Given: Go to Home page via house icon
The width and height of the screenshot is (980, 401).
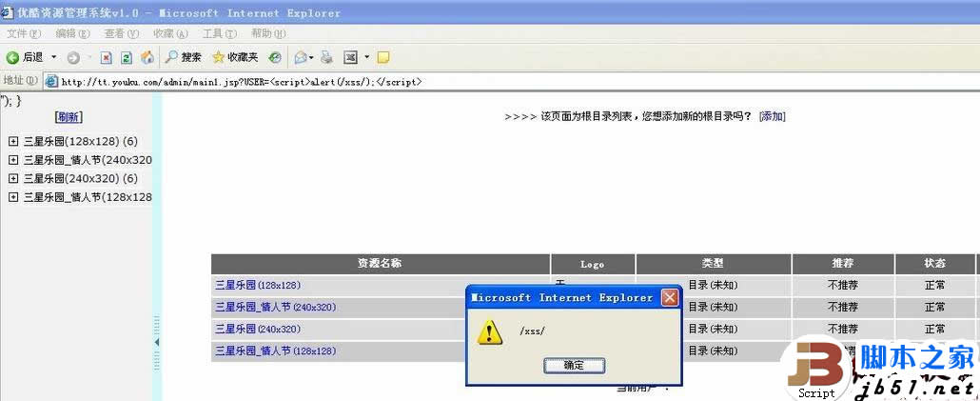Looking at the screenshot, I should coord(147,57).
